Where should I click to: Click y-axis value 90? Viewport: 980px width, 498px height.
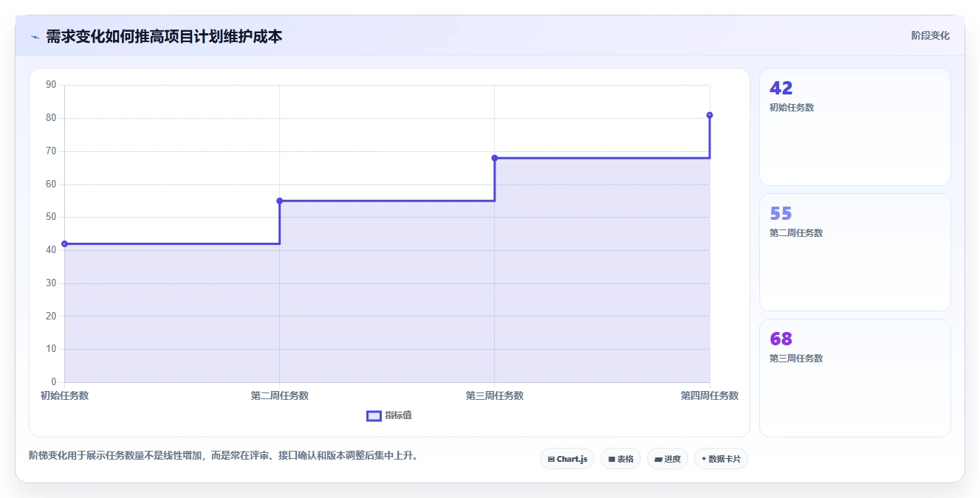[51, 85]
